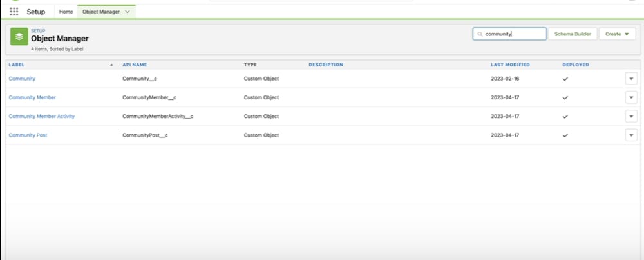Click the SETUP breadcrumb above Object Manager
Image resolution: width=644 pixels, height=260 pixels.
coord(38,31)
